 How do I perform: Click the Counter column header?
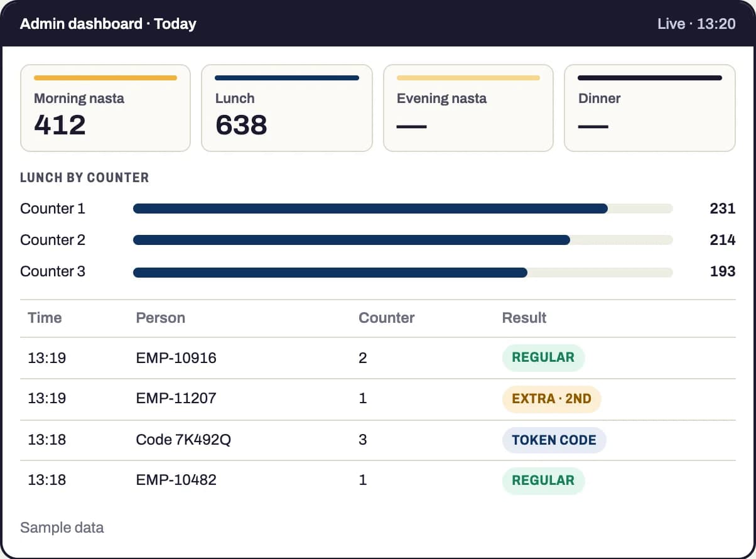coord(387,318)
